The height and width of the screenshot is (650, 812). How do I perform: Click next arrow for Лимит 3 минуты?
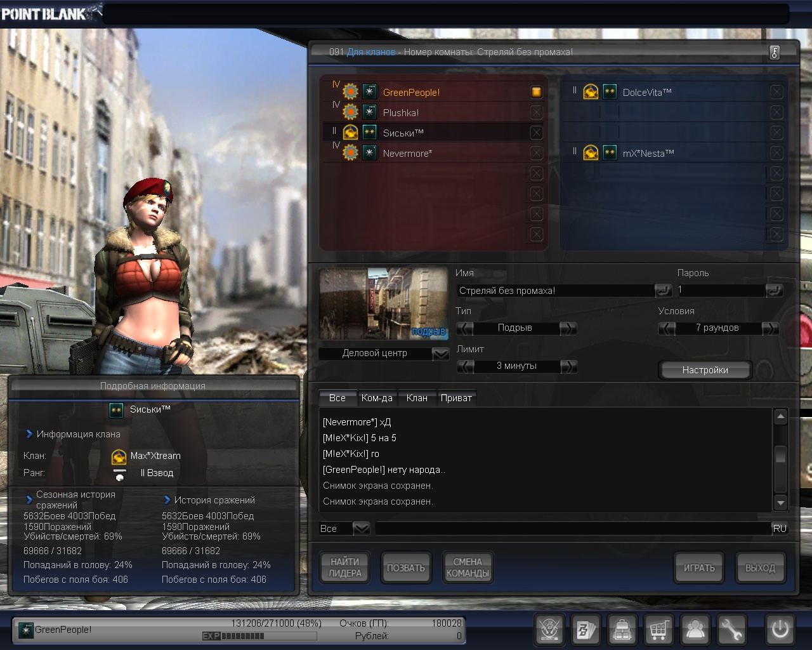tap(568, 366)
